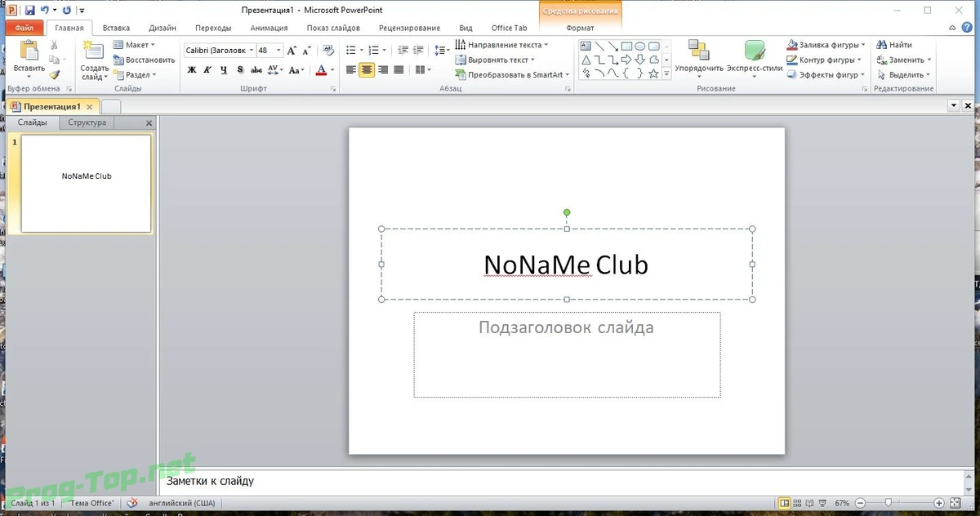980x516 pixels.
Task: Toggle italic К formatting
Action: 207,70
